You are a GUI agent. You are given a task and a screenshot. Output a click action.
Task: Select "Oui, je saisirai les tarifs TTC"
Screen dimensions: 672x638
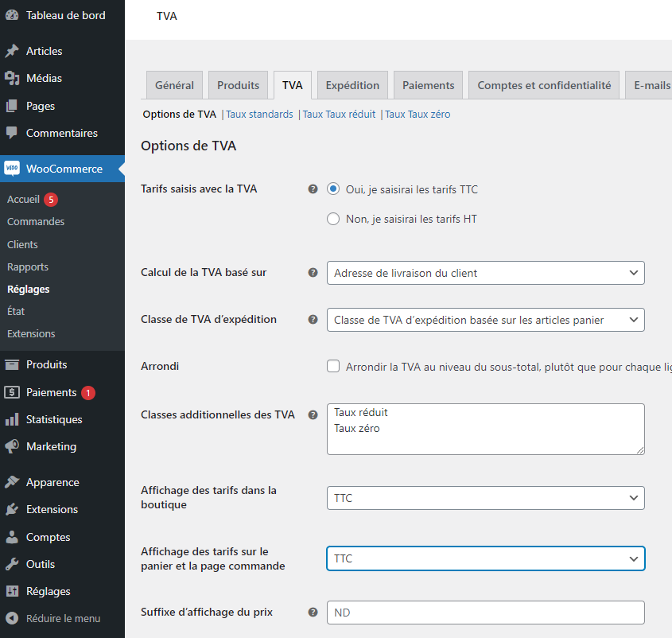(333, 189)
